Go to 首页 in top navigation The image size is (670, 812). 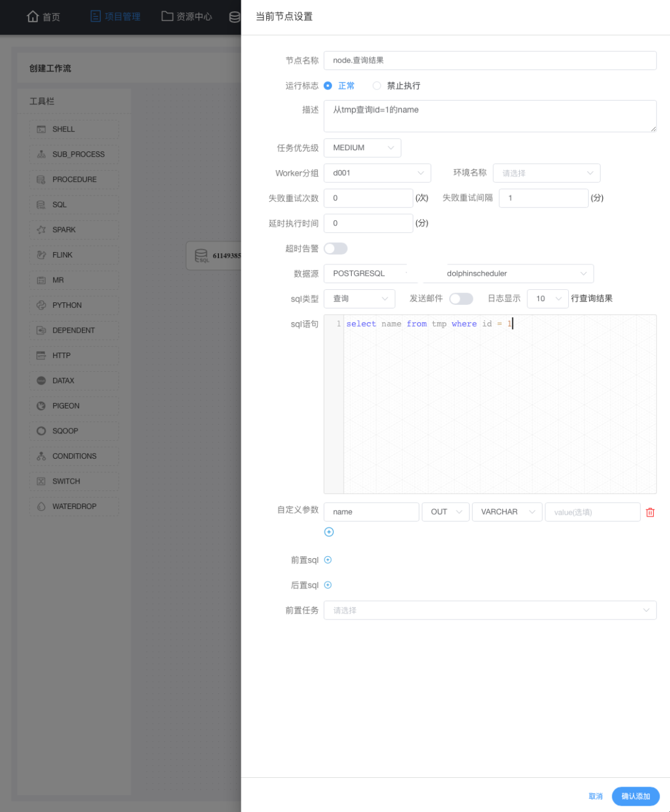pyautogui.click(x=43, y=17)
